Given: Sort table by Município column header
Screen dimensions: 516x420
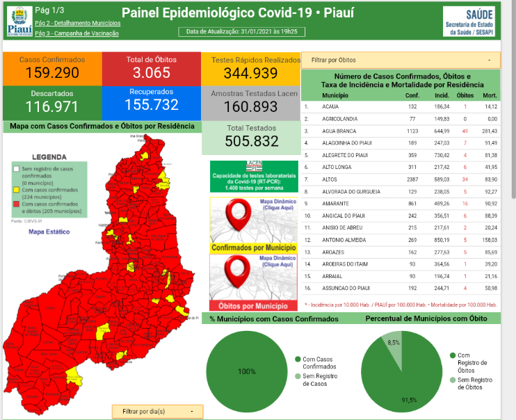Looking at the screenshot, I should pos(334,95).
